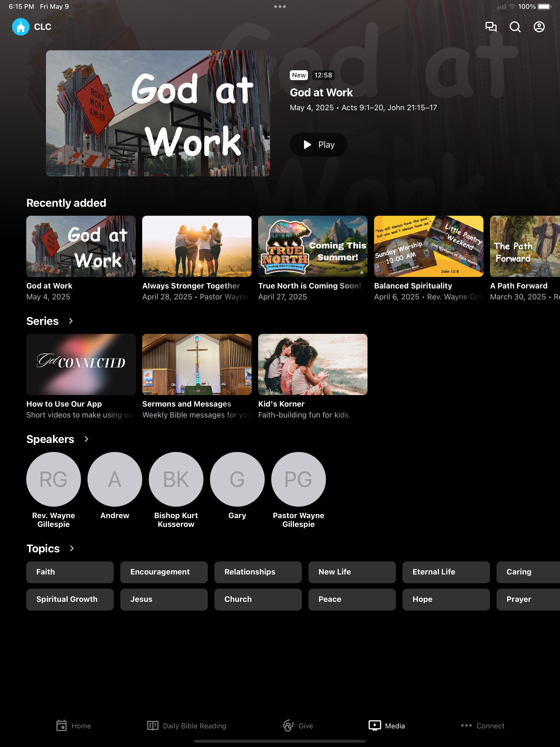This screenshot has width=560, height=747.
Task: Choose the Relationships topic
Action: pyautogui.click(x=258, y=572)
